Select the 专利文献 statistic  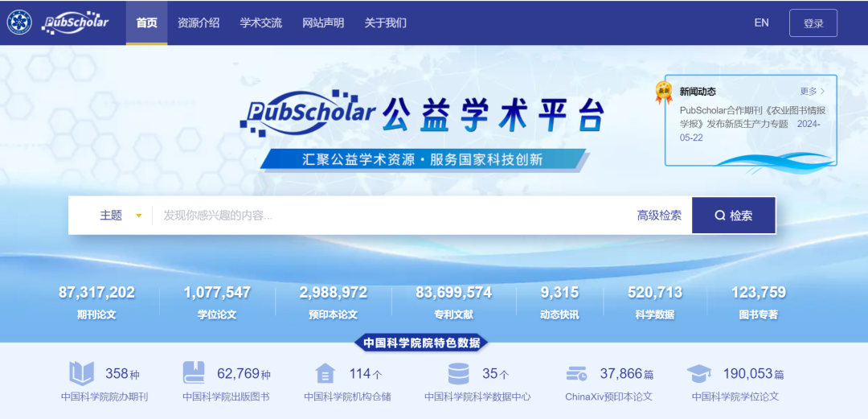(453, 314)
